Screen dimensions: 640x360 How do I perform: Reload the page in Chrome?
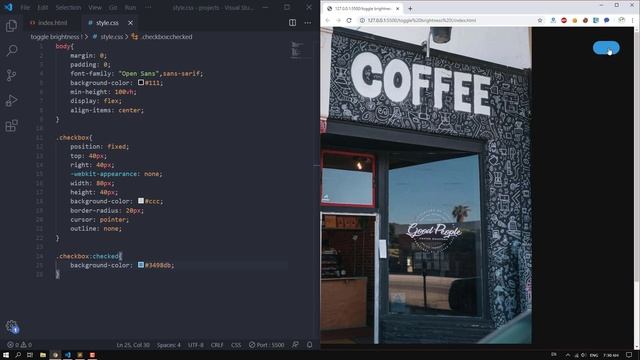pyautogui.click(x=349, y=20)
